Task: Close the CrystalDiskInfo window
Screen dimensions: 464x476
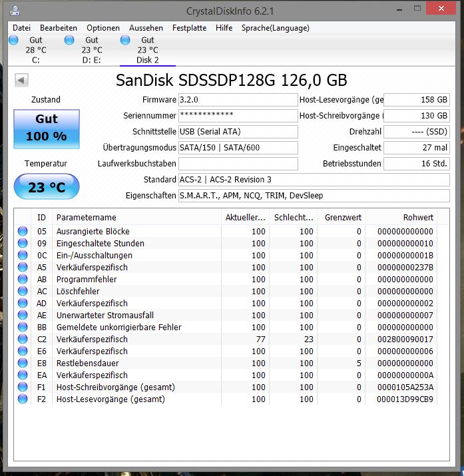Action: [441, 9]
